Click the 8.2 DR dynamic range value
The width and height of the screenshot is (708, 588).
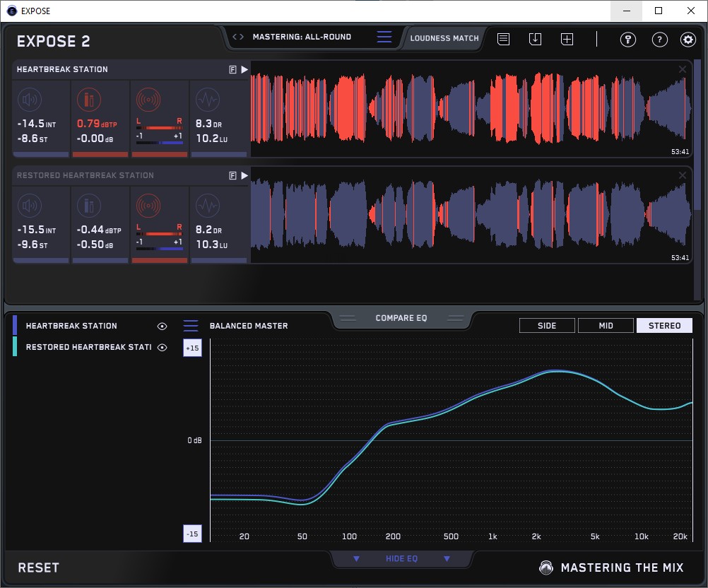(208, 230)
